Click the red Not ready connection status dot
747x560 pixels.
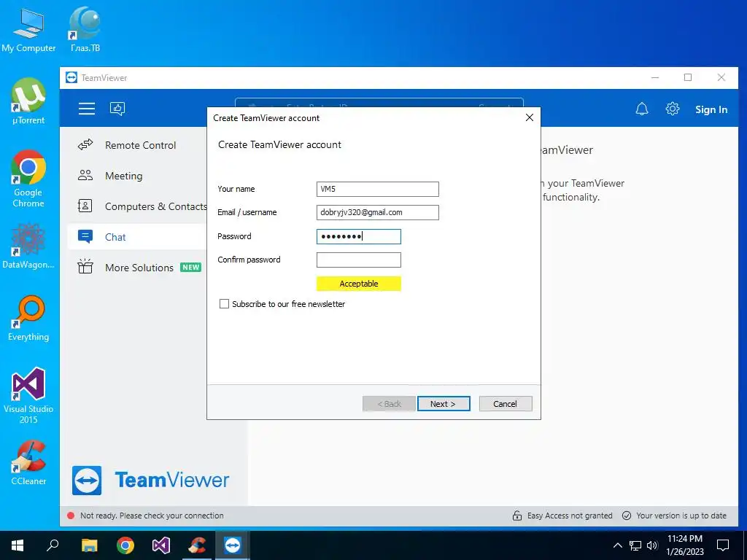click(71, 516)
